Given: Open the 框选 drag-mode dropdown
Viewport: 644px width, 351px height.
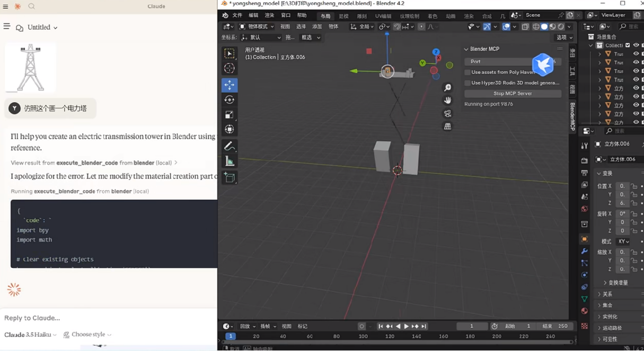Looking at the screenshot, I should point(311,38).
